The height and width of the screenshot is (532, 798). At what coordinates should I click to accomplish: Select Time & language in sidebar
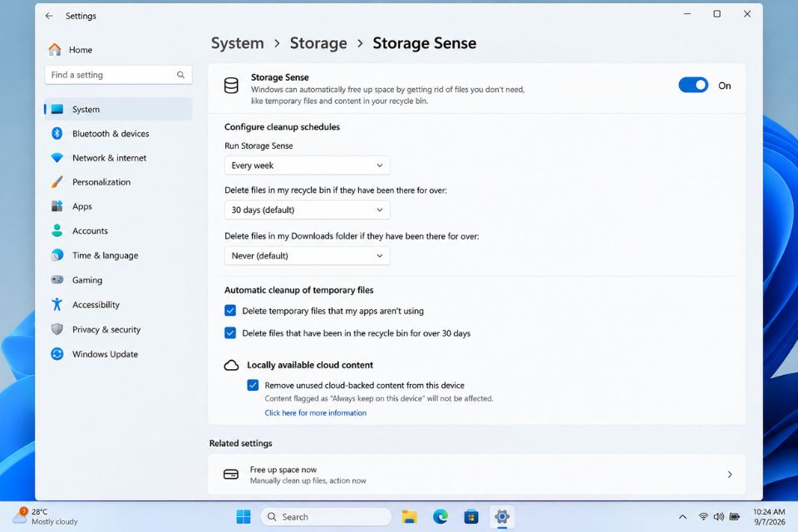coord(118,255)
